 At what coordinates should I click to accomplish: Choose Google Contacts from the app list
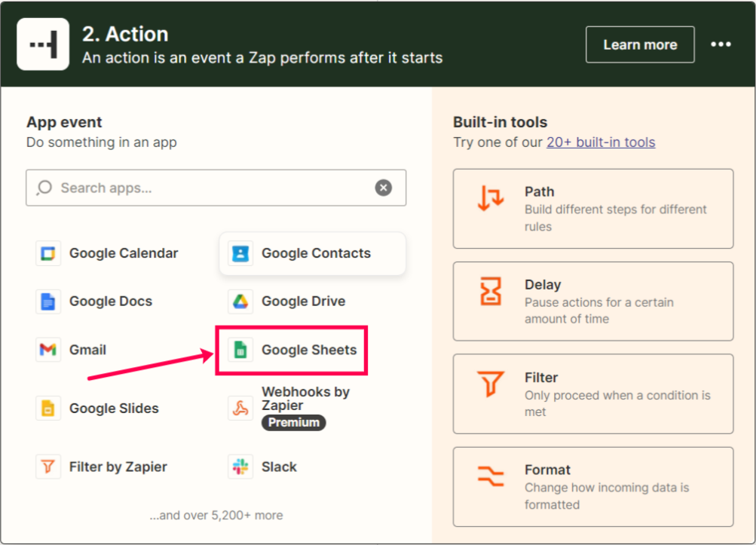tap(313, 254)
